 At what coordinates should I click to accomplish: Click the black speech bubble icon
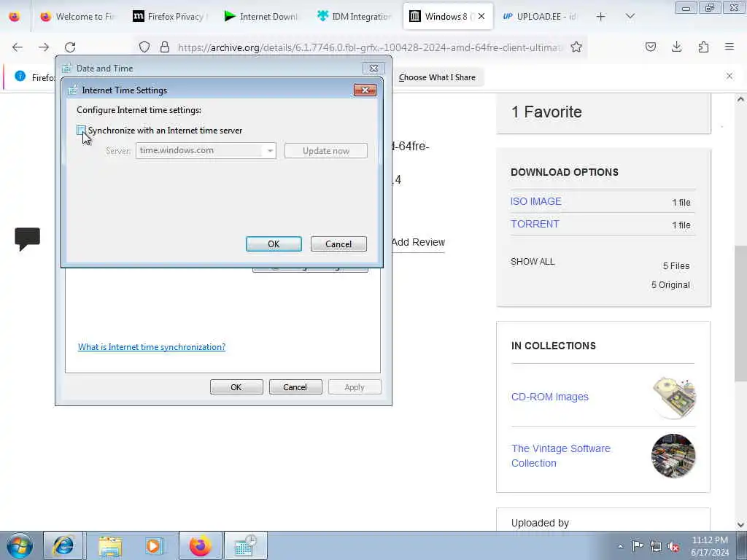[27, 238]
